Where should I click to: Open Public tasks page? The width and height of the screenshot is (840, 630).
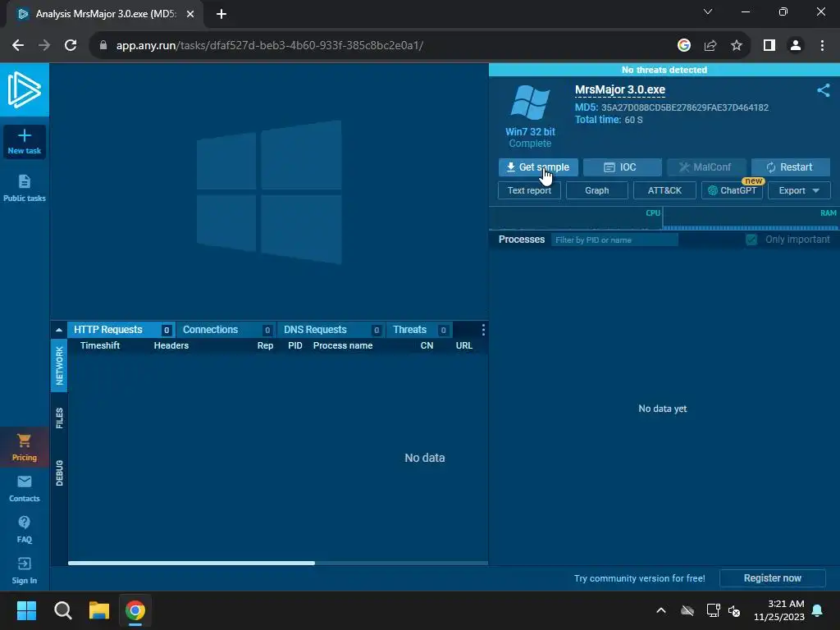pos(24,188)
